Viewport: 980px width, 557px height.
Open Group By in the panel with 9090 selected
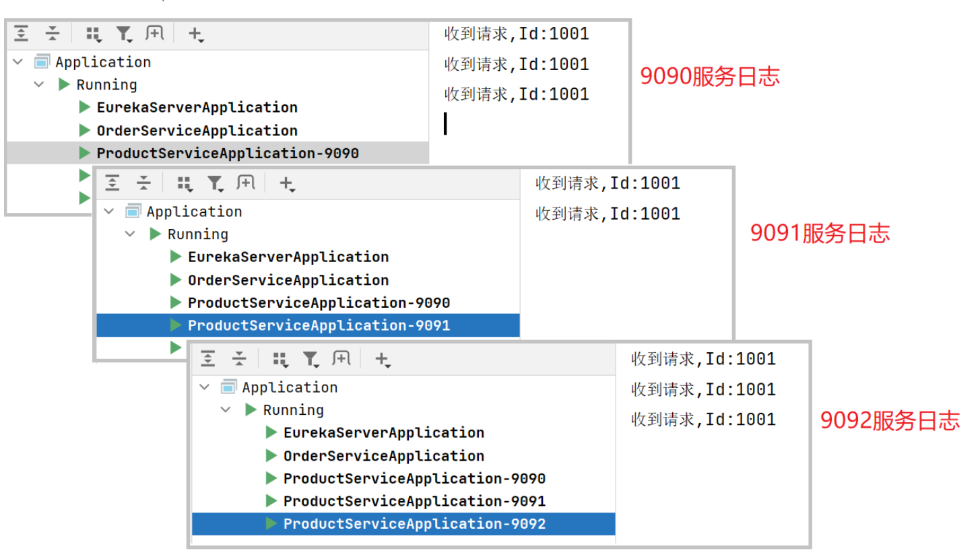[x=93, y=34]
